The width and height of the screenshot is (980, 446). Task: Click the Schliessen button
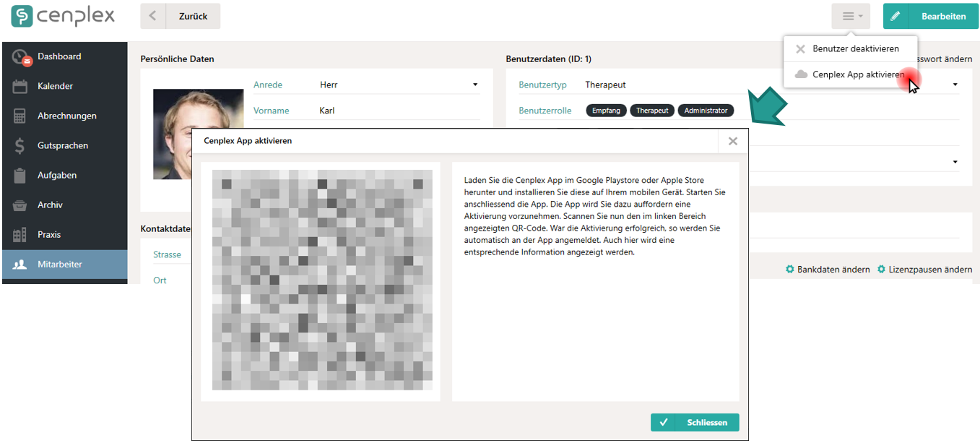695,422
